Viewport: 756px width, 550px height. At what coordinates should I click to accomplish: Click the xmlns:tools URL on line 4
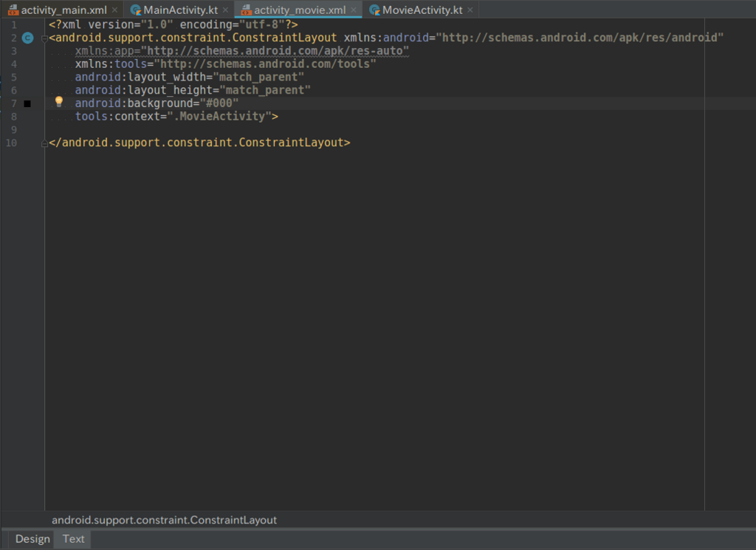coord(265,64)
